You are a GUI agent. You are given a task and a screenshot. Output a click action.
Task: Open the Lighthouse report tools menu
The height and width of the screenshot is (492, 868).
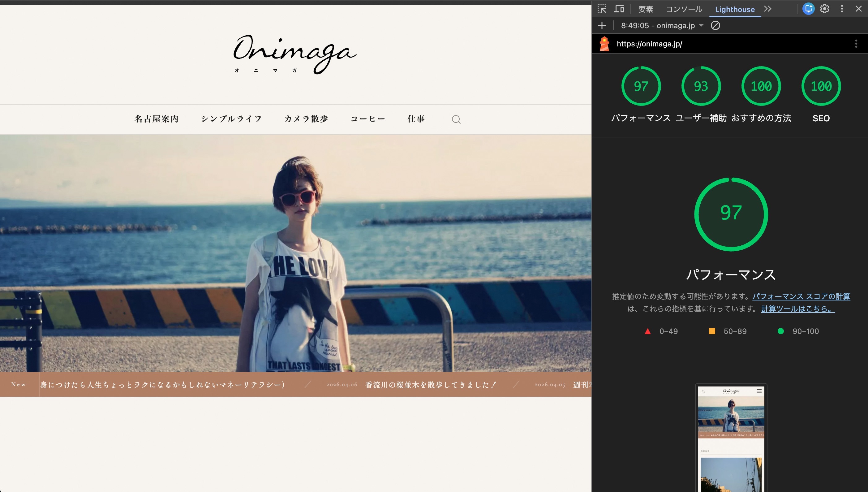tap(856, 44)
